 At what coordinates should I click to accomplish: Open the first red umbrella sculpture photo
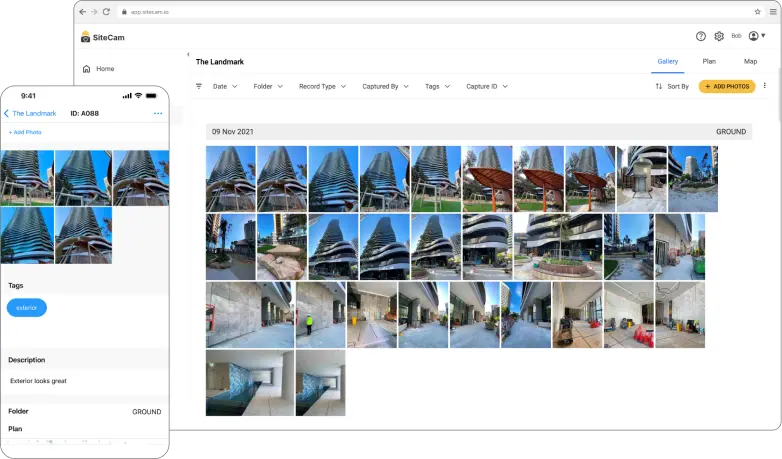click(487, 179)
